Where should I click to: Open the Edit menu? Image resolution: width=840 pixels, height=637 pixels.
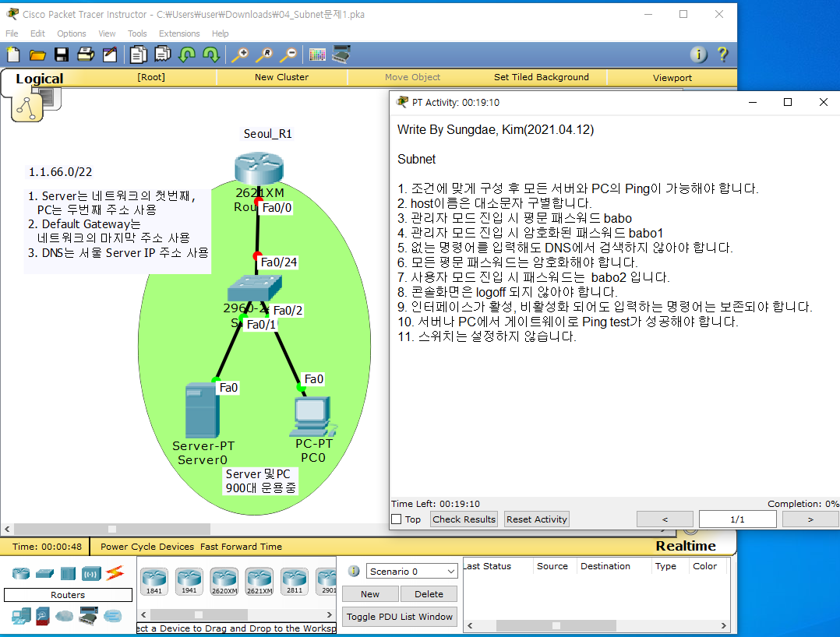click(37, 33)
